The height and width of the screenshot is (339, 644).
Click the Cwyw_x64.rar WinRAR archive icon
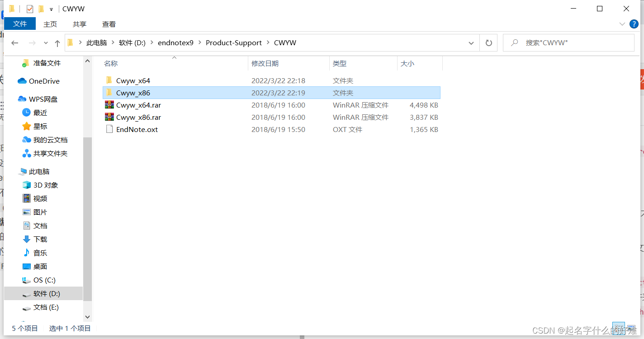pyautogui.click(x=109, y=105)
